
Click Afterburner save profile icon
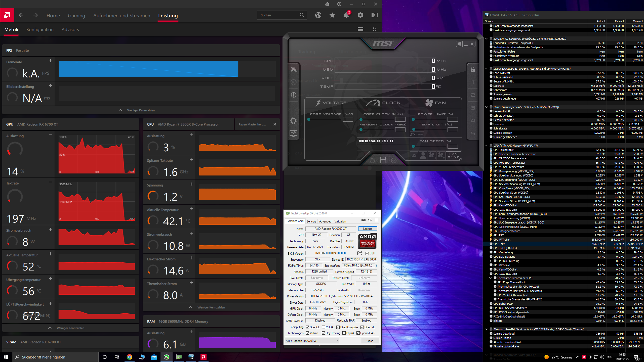(x=383, y=160)
